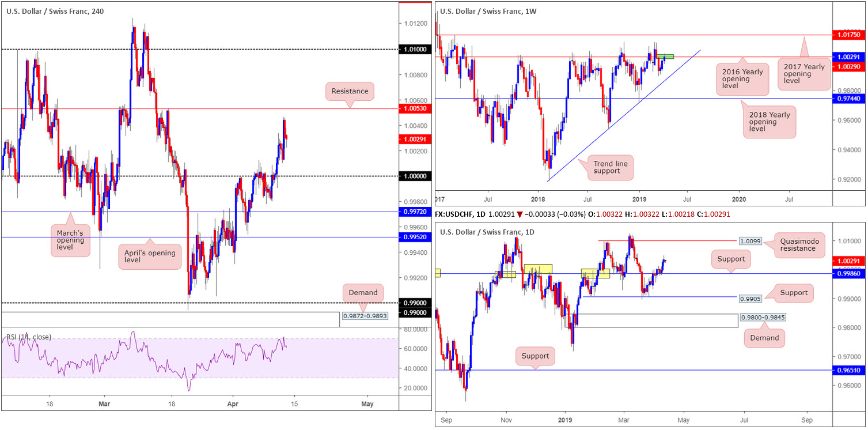The height and width of the screenshot is (430, 868).
Task: Click the 2017 Yearly opening level callout
Action: (x=805, y=75)
